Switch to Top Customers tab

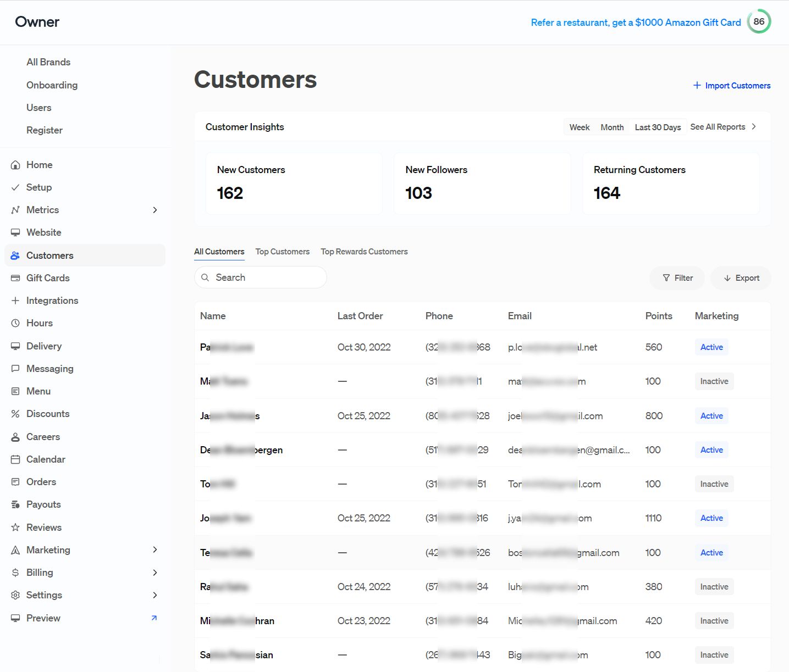point(283,252)
